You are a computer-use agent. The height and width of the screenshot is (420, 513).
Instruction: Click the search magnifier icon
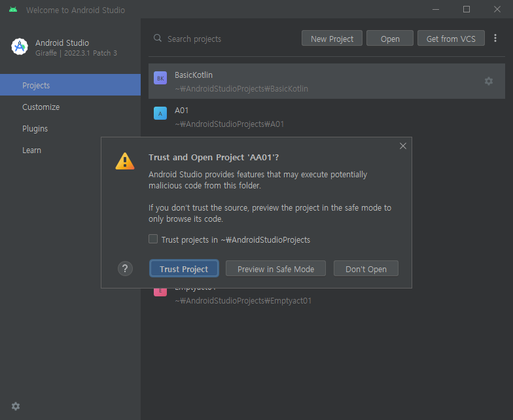[158, 38]
